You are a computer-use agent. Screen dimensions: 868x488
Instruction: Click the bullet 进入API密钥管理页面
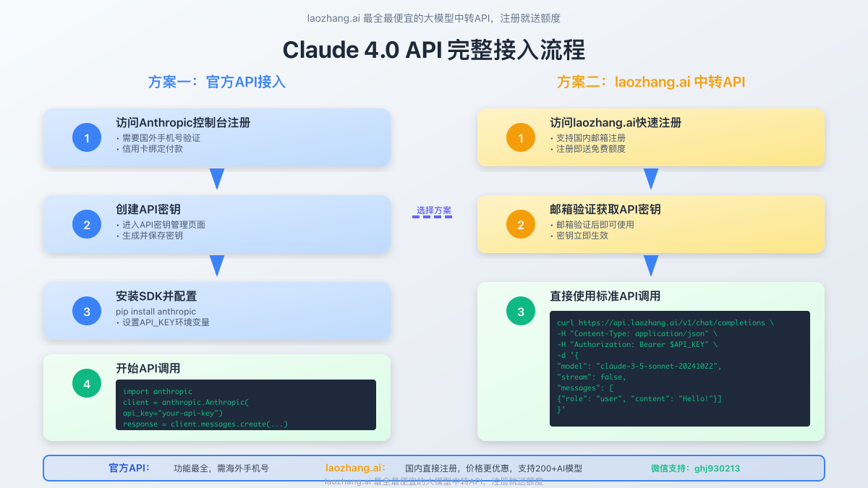(x=160, y=224)
